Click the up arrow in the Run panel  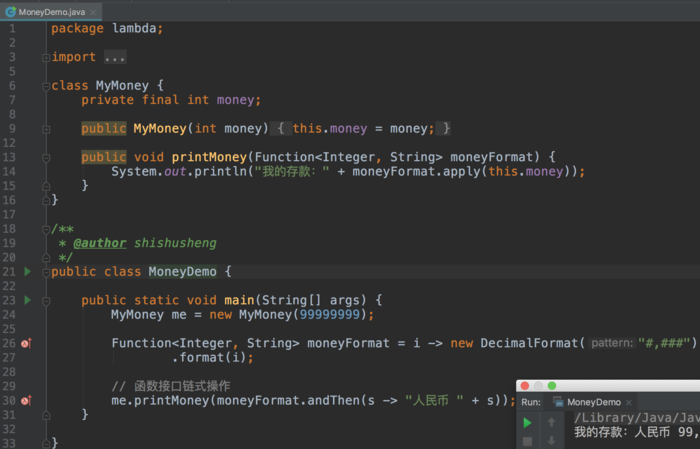click(551, 422)
